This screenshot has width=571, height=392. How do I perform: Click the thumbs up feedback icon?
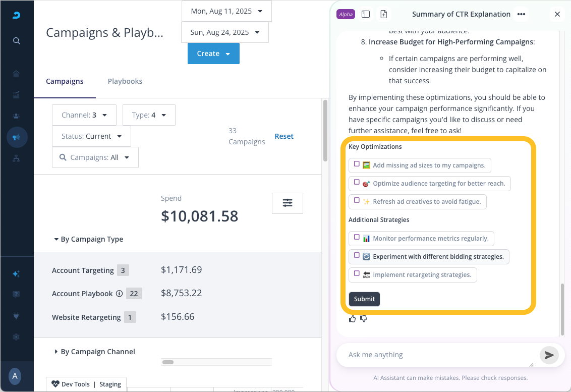pos(352,319)
